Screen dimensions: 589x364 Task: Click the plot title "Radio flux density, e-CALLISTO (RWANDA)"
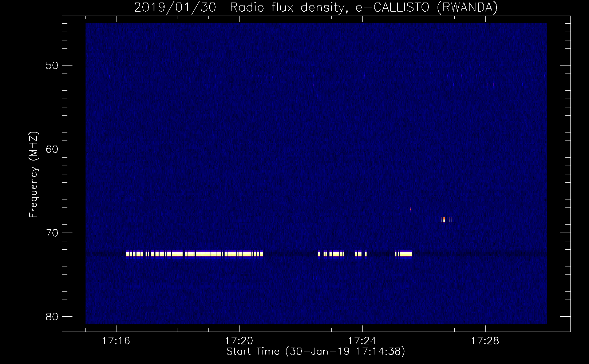click(x=364, y=8)
